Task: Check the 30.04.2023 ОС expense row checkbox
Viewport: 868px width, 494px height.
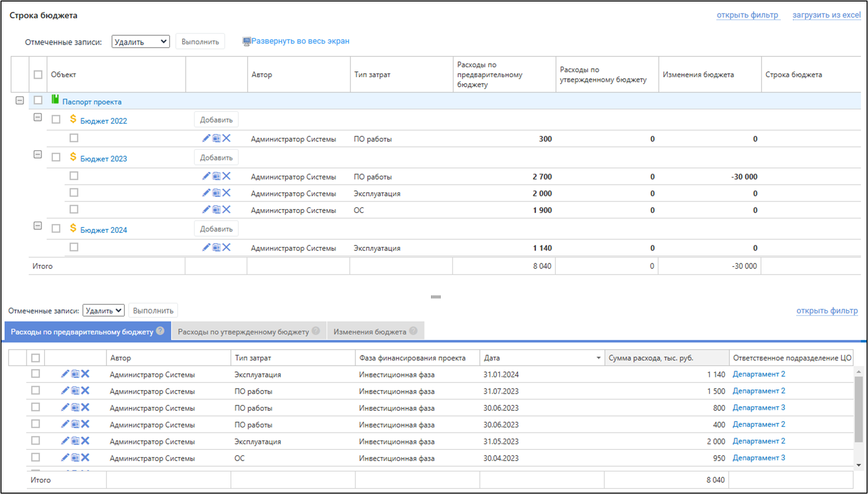Action: pyautogui.click(x=36, y=457)
